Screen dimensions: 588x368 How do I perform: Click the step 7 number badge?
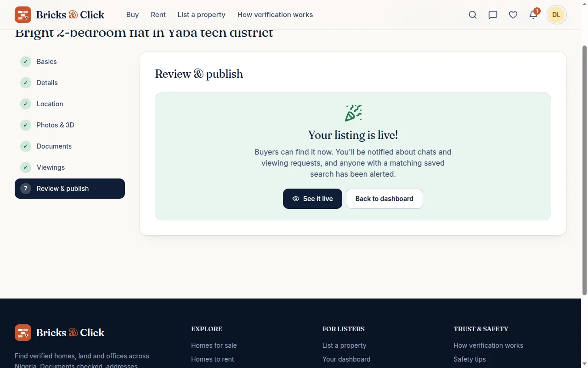[26, 189]
